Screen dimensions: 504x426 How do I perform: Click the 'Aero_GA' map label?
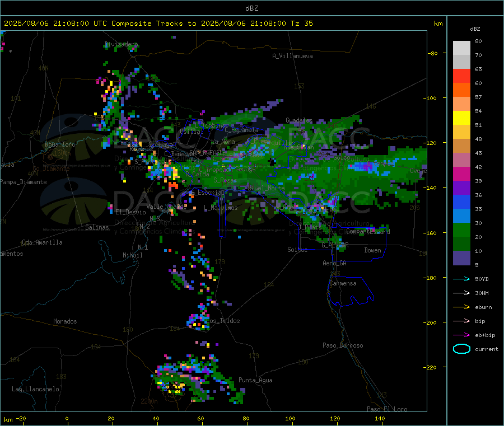(x=334, y=263)
